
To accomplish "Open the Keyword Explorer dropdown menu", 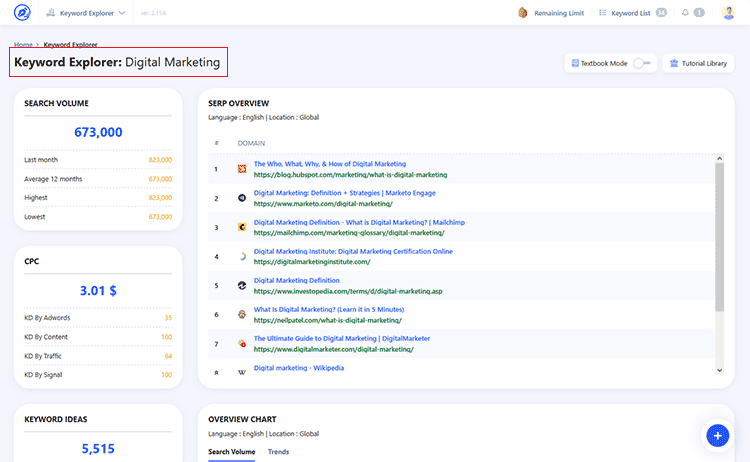I will point(86,13).
